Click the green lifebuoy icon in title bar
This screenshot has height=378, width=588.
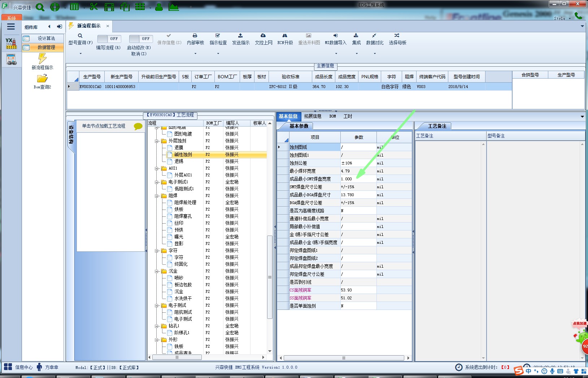click(55, 7)
